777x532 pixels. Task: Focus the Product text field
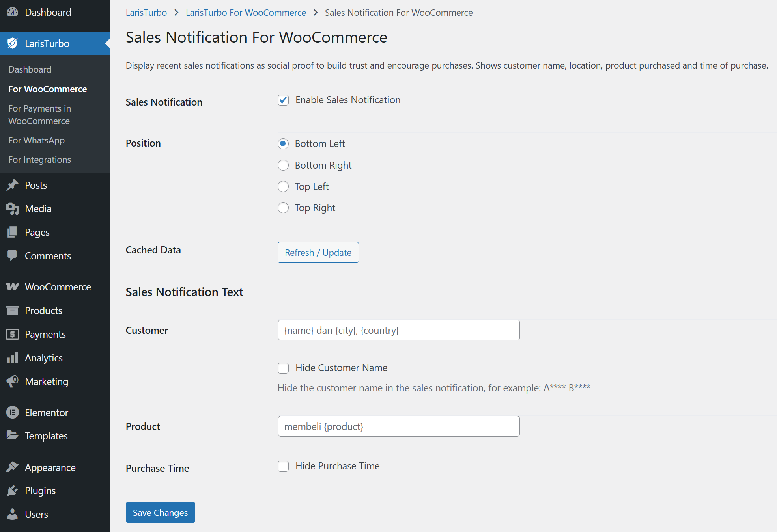pos(399,426)
